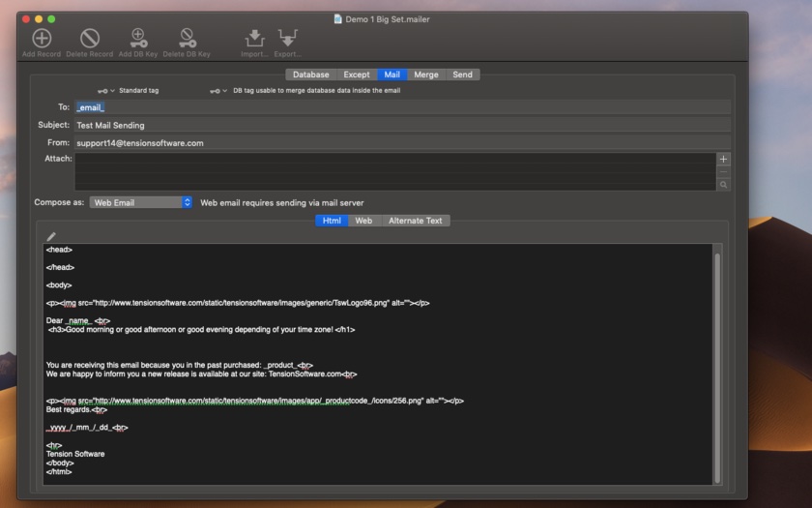Image resolution: width=812 pixels, height=508 pixels.
Task: Click the Add DB Key icon
Action: pos(138,39)
